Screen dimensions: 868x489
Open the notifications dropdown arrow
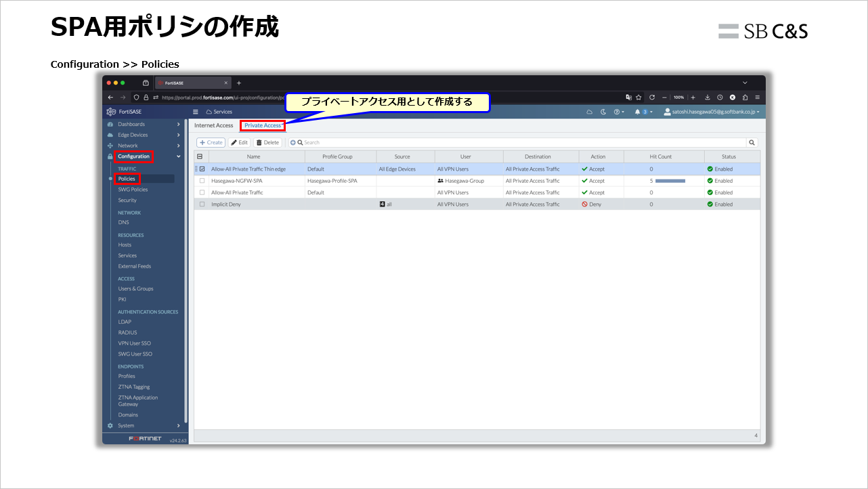point(651,112)
